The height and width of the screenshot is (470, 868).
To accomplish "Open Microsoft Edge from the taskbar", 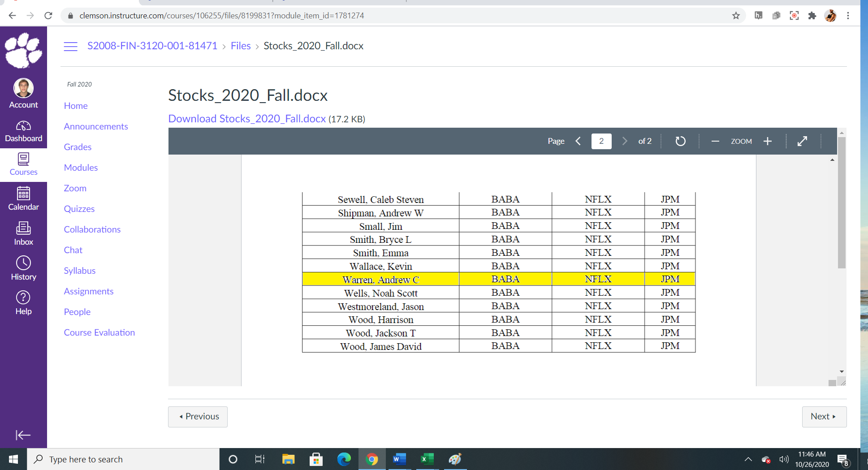I will (x=344, y=459).
